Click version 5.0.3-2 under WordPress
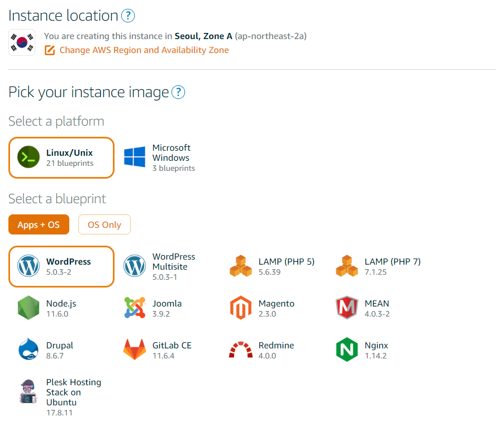Screen dimensions: 504x426 coord(59,272)
